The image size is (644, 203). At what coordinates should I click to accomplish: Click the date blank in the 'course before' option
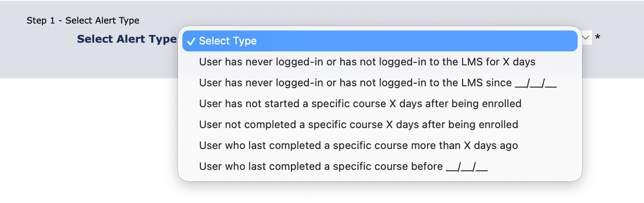pos(466,167)
